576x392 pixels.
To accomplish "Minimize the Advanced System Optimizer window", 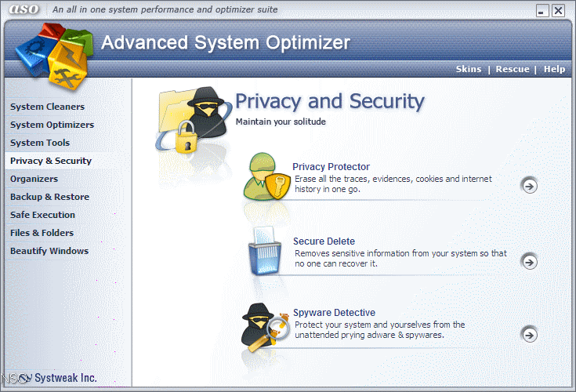I will click(x=542, y=10).
